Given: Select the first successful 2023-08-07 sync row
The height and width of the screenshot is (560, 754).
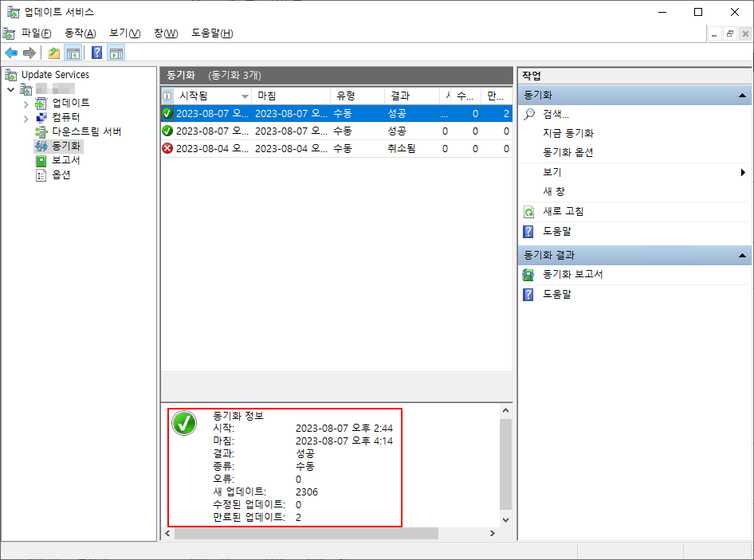Looking at the screenshot, I should [x=336, y=113].
